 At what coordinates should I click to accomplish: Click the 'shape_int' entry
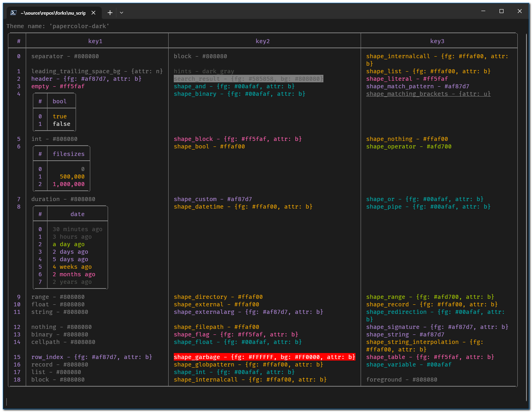[234, 372]
